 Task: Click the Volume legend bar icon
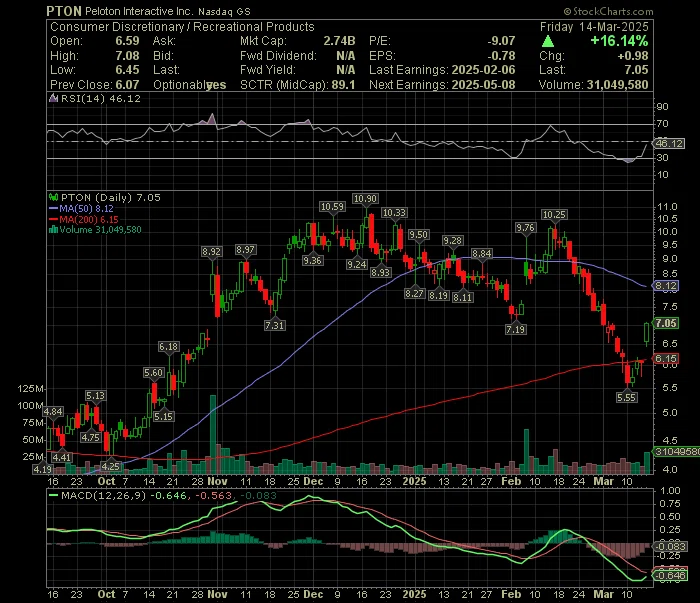tap(54, 230)
